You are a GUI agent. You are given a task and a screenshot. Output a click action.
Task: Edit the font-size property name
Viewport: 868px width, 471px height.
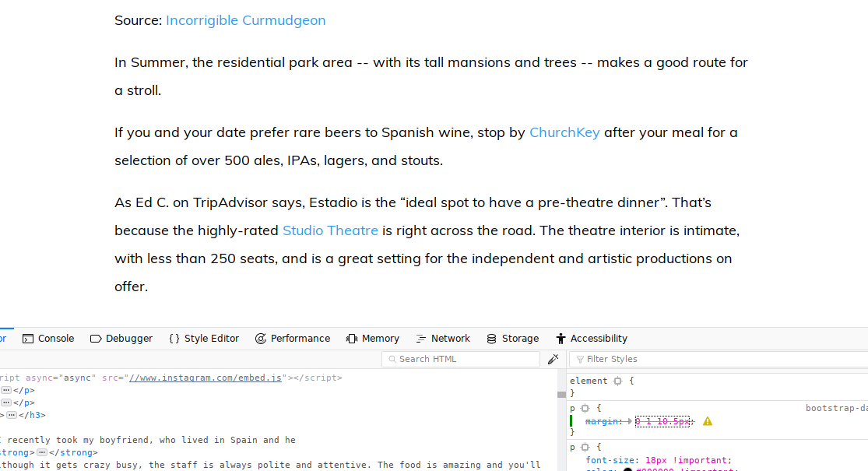click(610, 460)
